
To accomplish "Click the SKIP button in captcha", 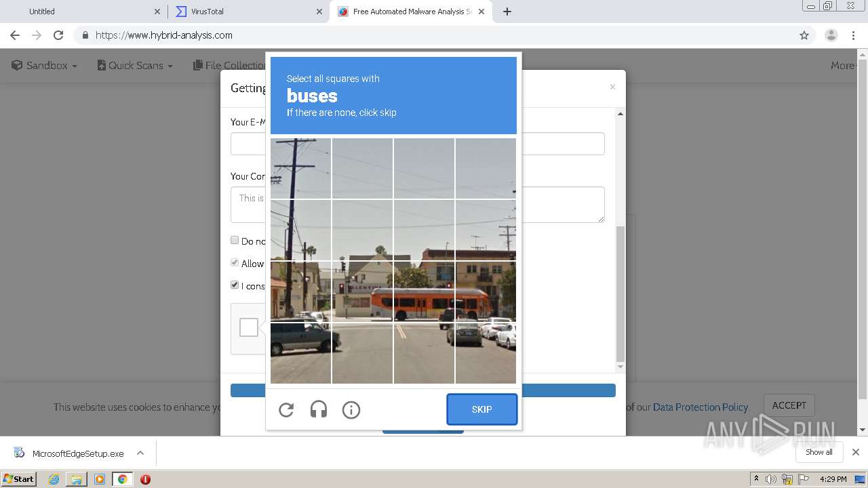I will click(x=482, y=409).
